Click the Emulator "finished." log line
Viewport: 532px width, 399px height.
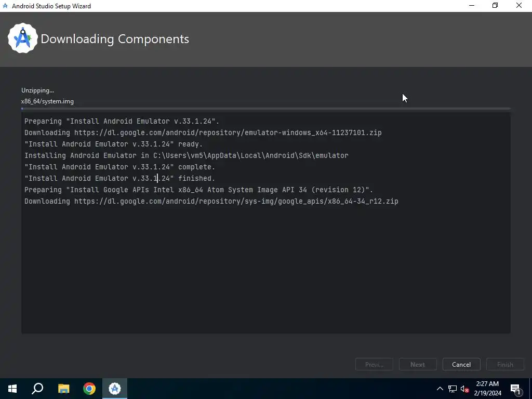pos(120,178)
